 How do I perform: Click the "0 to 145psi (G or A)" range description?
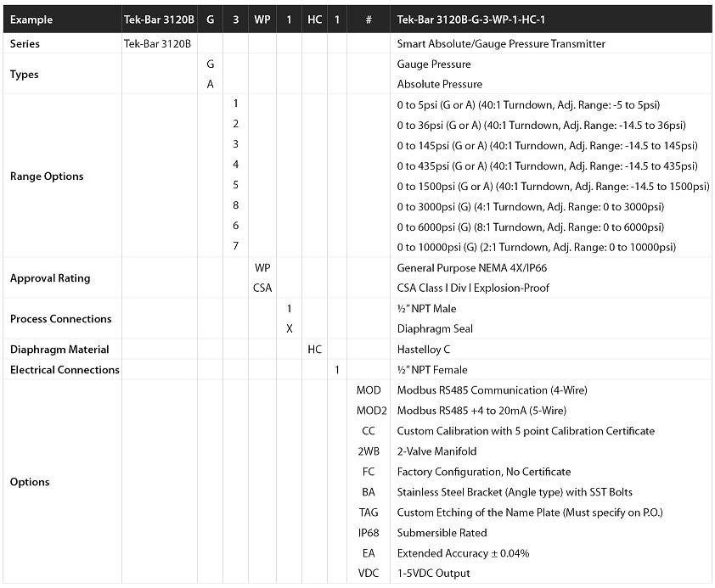(x=547, y=146)
